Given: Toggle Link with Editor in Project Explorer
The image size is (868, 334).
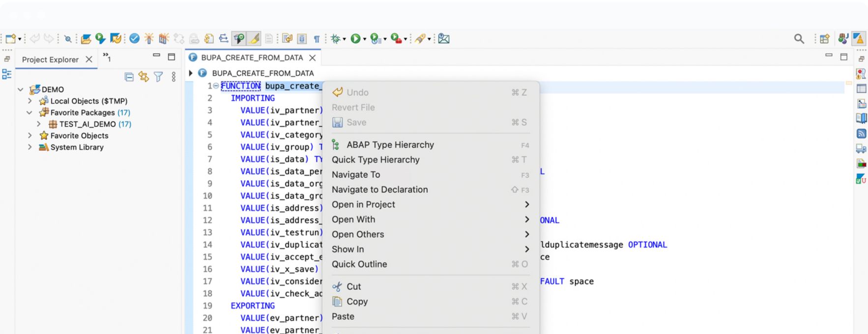Looking at the screenshot, I should click(144, 77).
